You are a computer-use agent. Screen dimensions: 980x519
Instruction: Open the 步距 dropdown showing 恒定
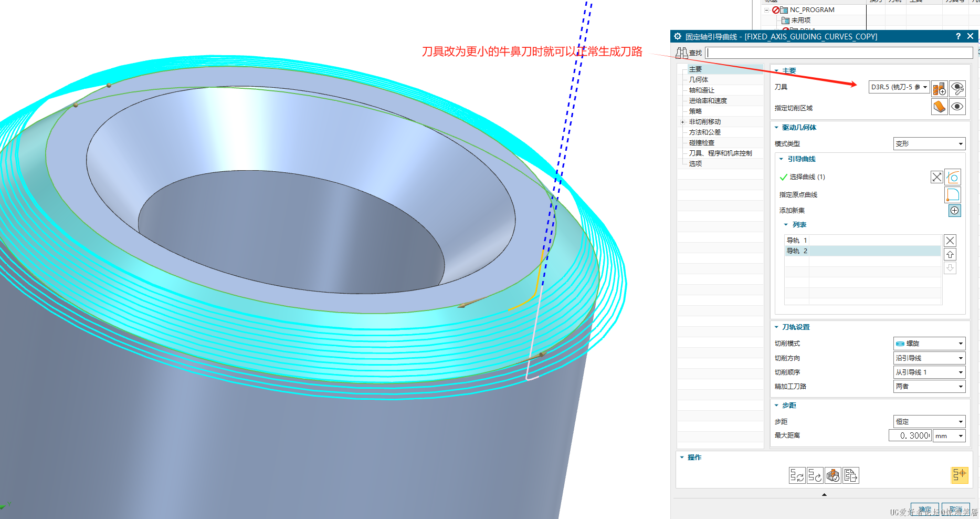coord(929,421)
